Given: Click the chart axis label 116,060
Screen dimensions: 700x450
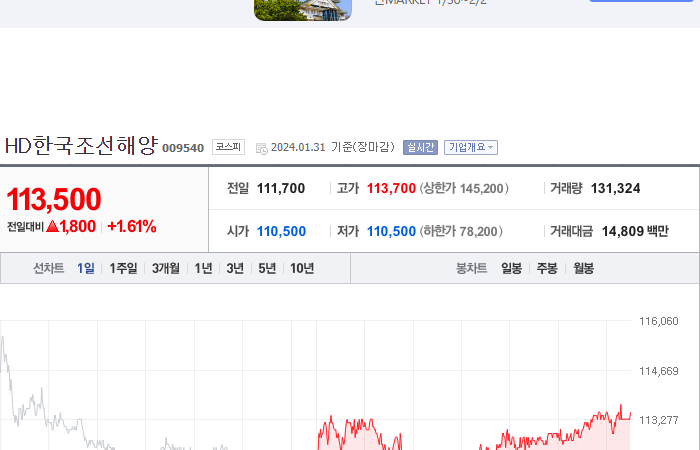Looking at the screenshot, I should (658, 321).
